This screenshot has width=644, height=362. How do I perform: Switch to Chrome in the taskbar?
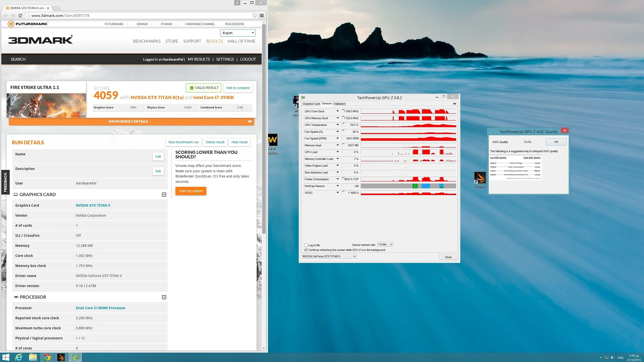[47, 357]
